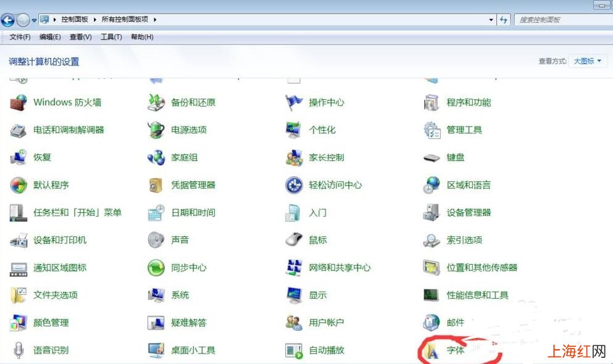Open the 管理工具 icon

(432, 130)
